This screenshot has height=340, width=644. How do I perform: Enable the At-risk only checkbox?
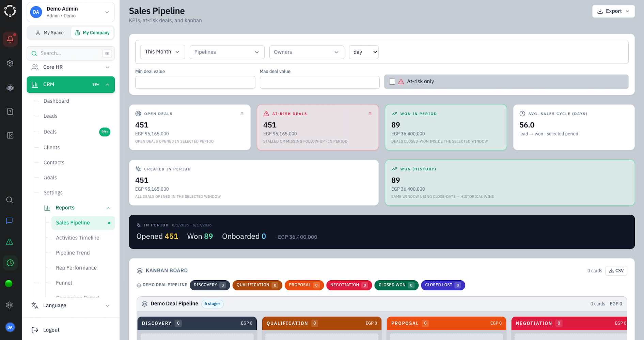tap(392, 82)
